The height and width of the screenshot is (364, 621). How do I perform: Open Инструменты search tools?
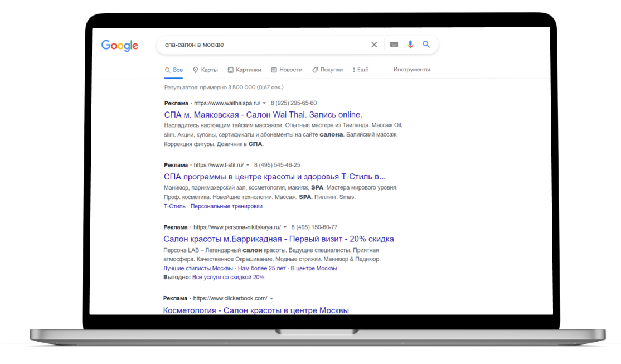pos(411,69)
